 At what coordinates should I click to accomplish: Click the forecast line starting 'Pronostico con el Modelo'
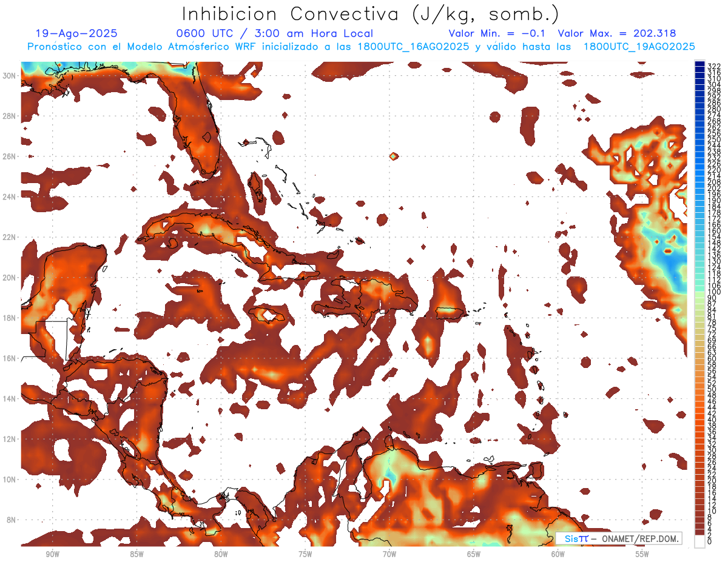(x=361, y=47)
